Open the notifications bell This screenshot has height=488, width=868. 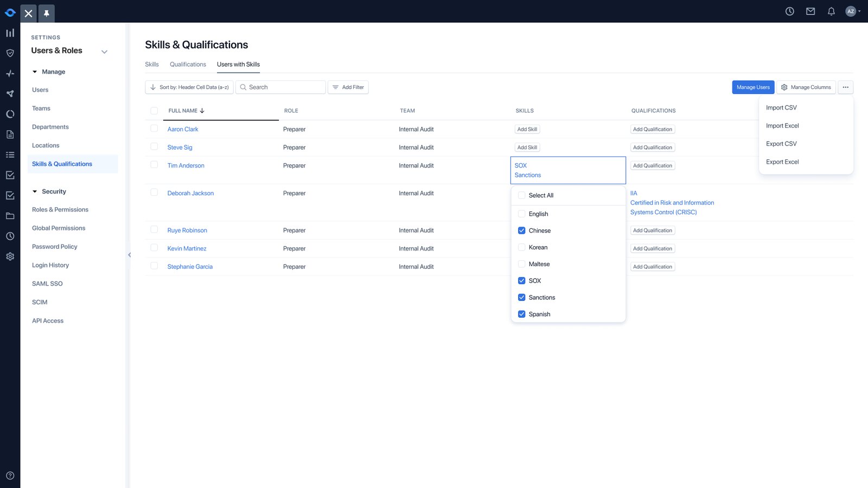(831, 11)
